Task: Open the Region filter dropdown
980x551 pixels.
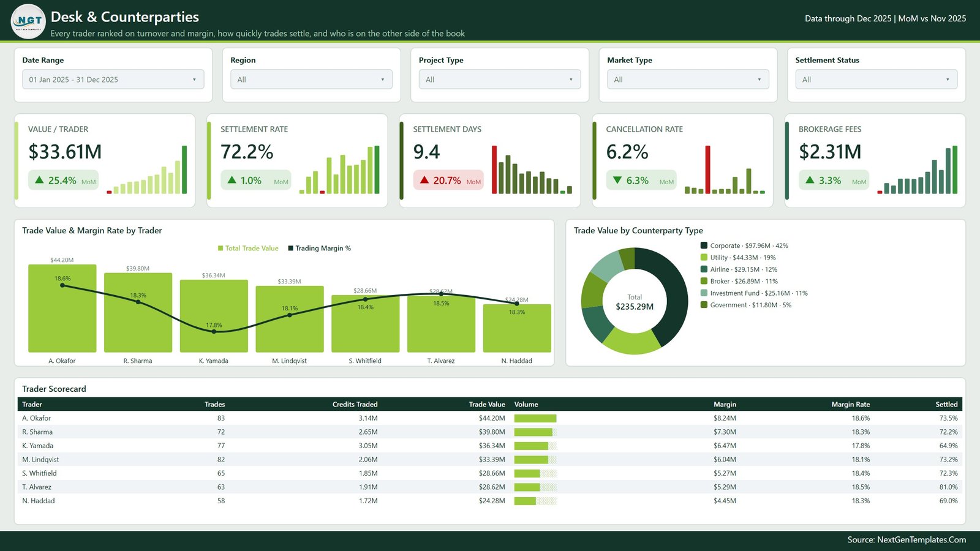Action: 311,80
